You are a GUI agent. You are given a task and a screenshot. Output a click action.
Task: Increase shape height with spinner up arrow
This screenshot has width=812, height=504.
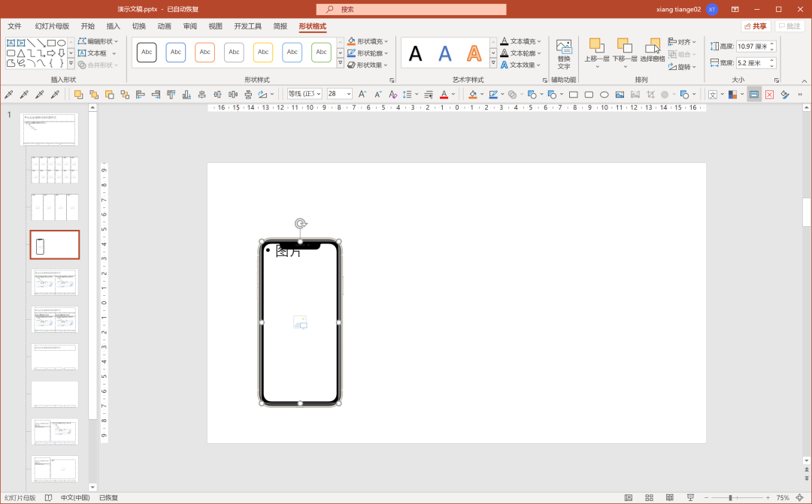coord(772,44)
